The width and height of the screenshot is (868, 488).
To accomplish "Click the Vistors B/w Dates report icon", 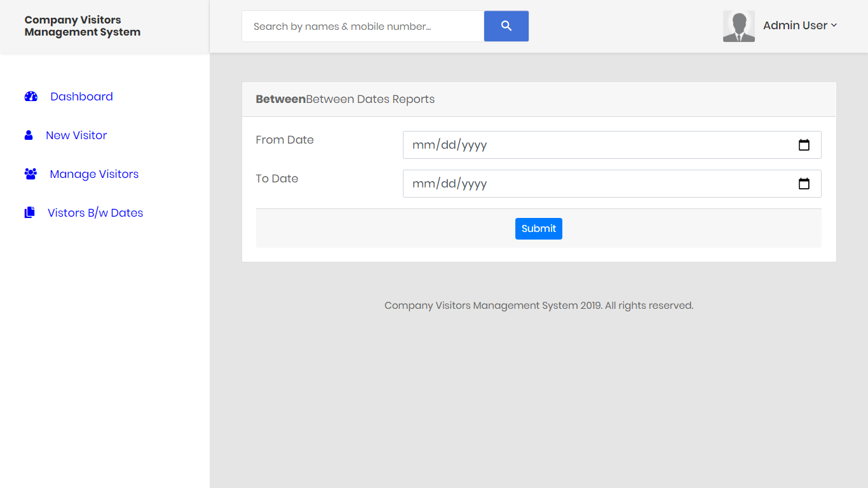I will coord(29,212).
